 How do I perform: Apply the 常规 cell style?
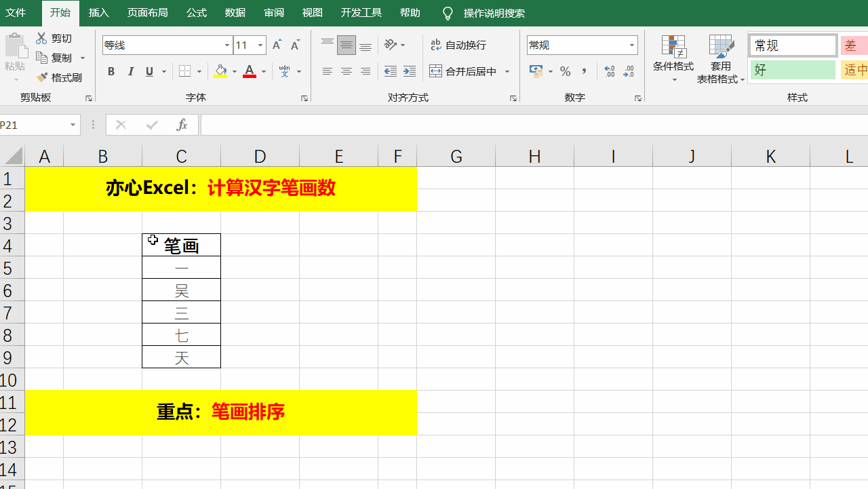pos(793,45)
